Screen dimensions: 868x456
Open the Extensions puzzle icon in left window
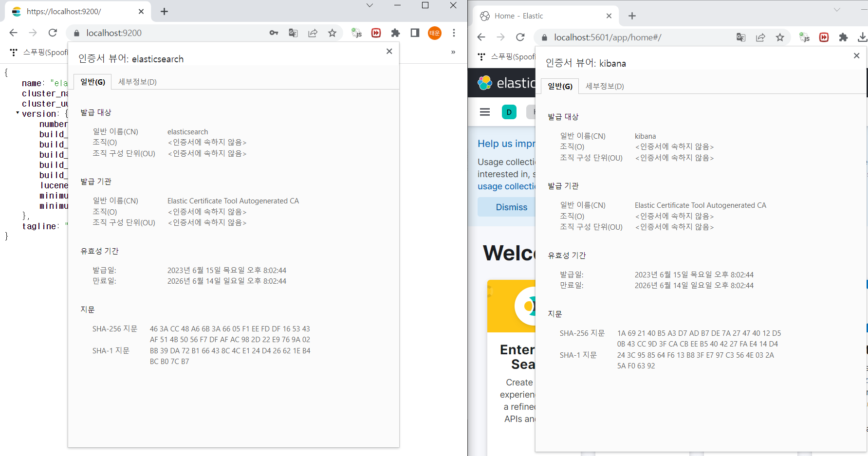395,33
